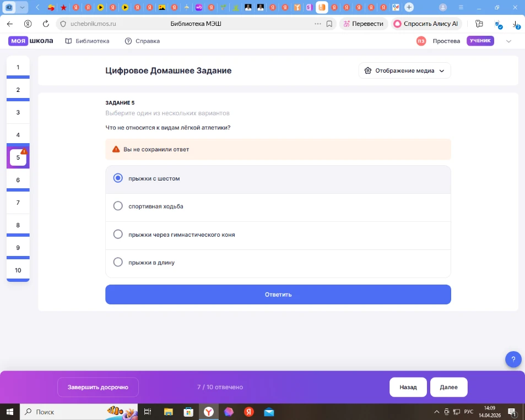Open a new tab with the plus icon
Image resolution: width=525 pixels, height=420 pixels.
pyautogui.click(x=409, y=7)
